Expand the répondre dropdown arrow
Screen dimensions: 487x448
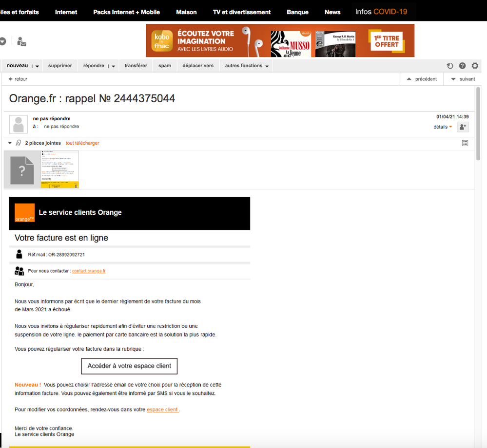[113, 65]
